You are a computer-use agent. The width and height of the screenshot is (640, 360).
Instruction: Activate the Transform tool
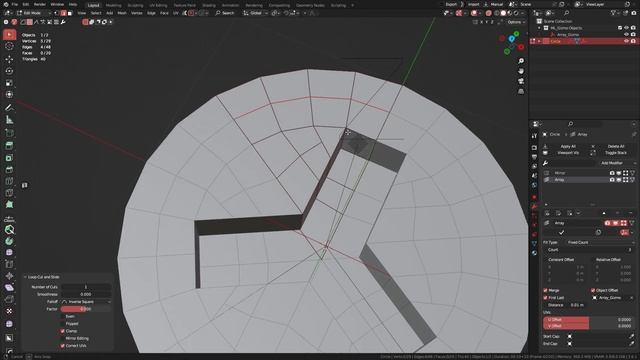pos(9,94)
